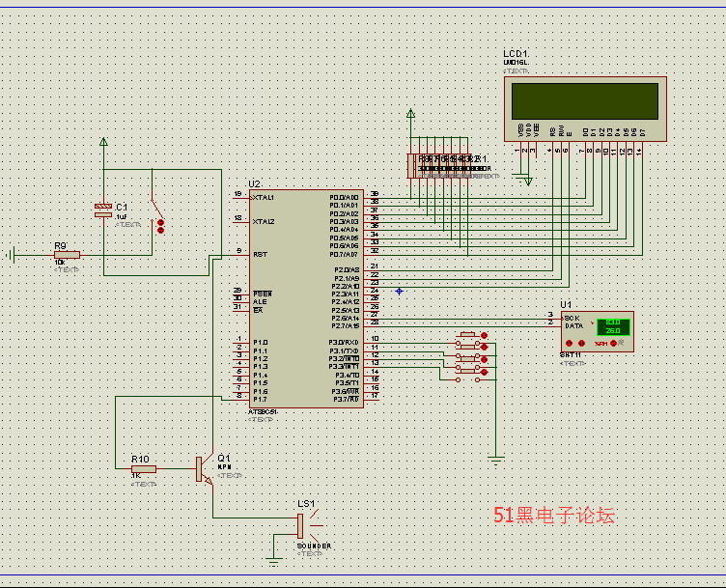The width and height of the screenshot is (726, 588).
Task: Click the XTAL1 pin label
Action: 264,198
